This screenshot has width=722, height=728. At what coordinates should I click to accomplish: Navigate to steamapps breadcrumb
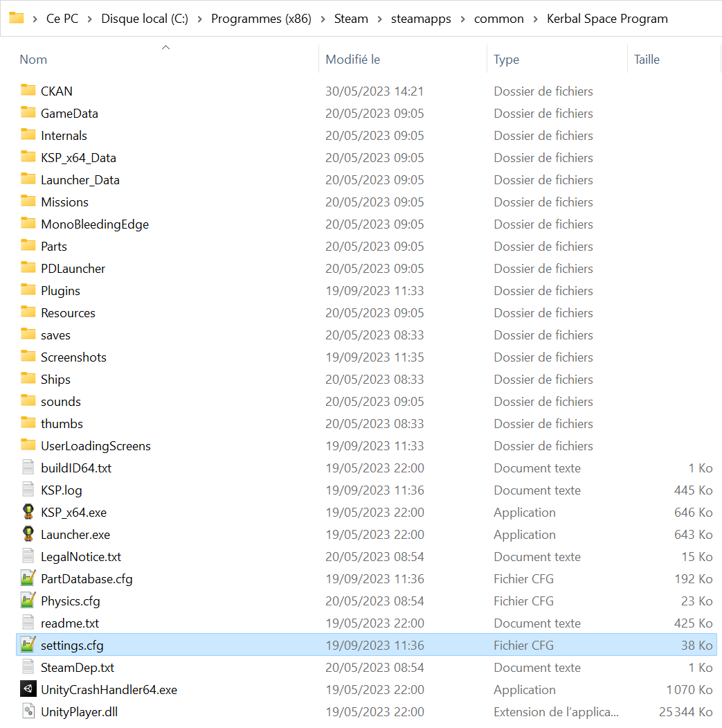point(421,19)
